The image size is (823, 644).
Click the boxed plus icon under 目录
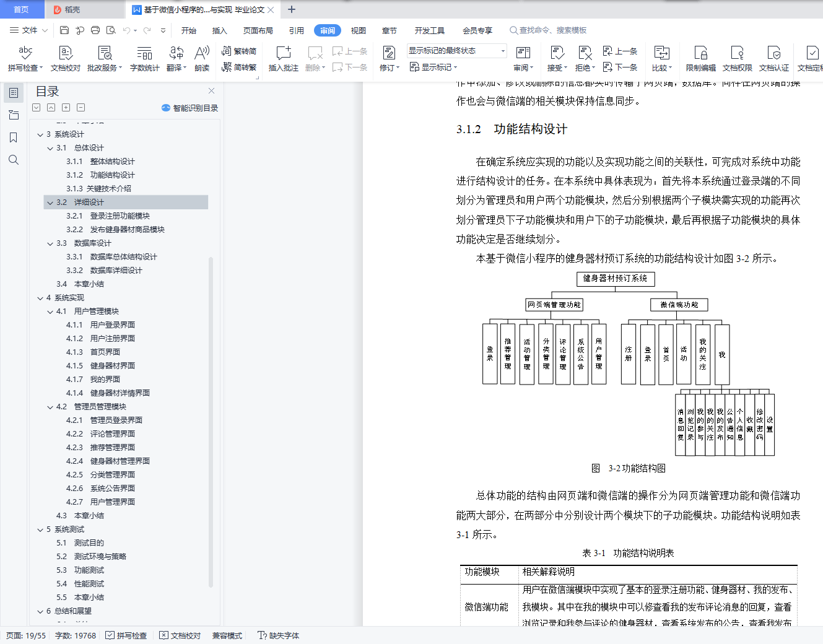point(66,108)
